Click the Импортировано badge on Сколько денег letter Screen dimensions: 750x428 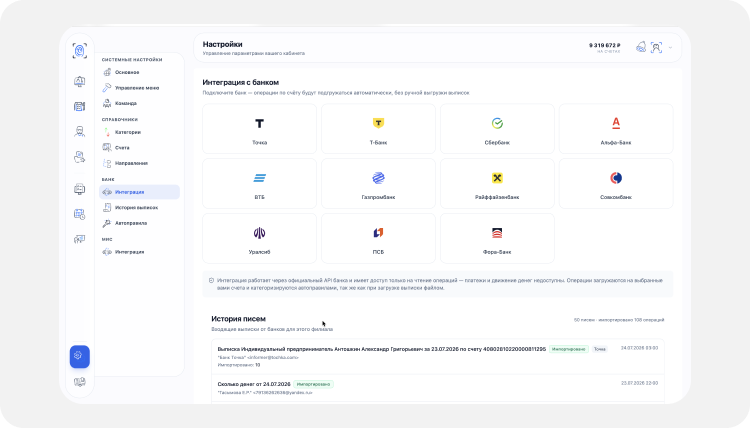point(313,384)
